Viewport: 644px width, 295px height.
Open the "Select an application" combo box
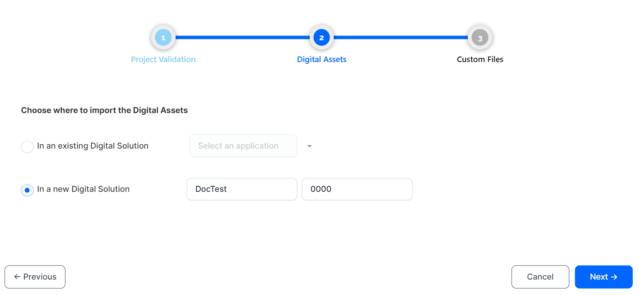243,146
